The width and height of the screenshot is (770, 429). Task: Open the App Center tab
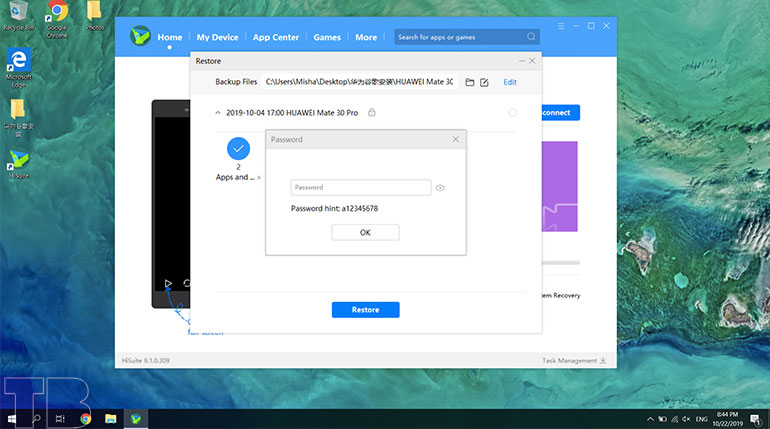(x=275, y=37)
